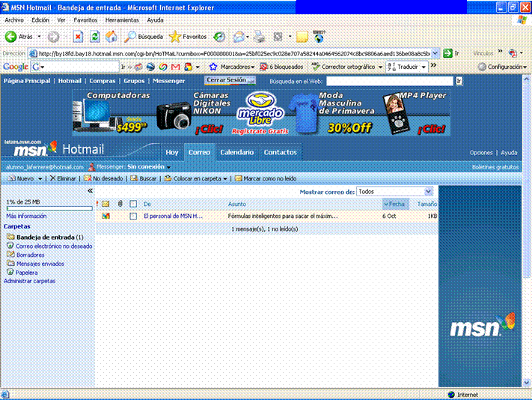
Task: Check the select-all messages checkbox in header
Action: click(133, 204)
